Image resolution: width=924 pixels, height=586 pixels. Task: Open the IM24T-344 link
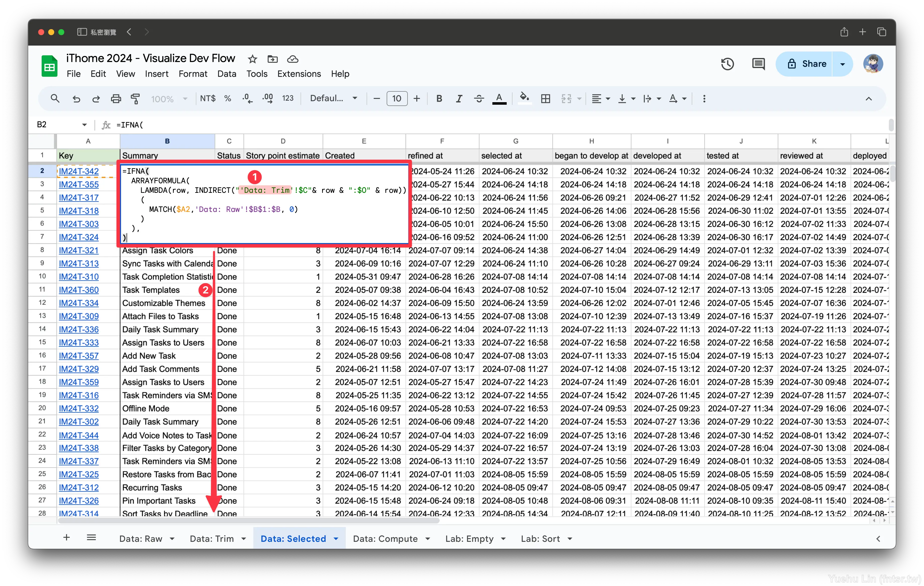point(79,435)
